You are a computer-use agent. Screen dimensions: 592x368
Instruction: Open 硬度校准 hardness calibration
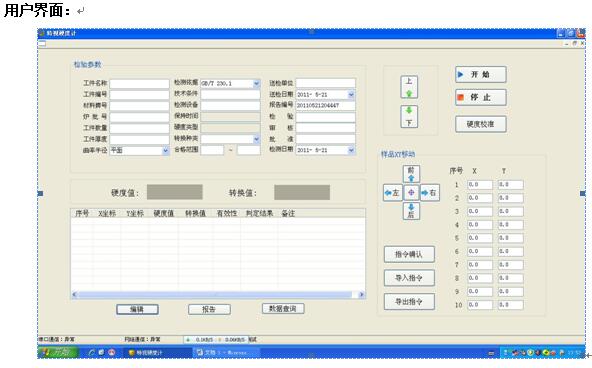click(x=481, y=124)
